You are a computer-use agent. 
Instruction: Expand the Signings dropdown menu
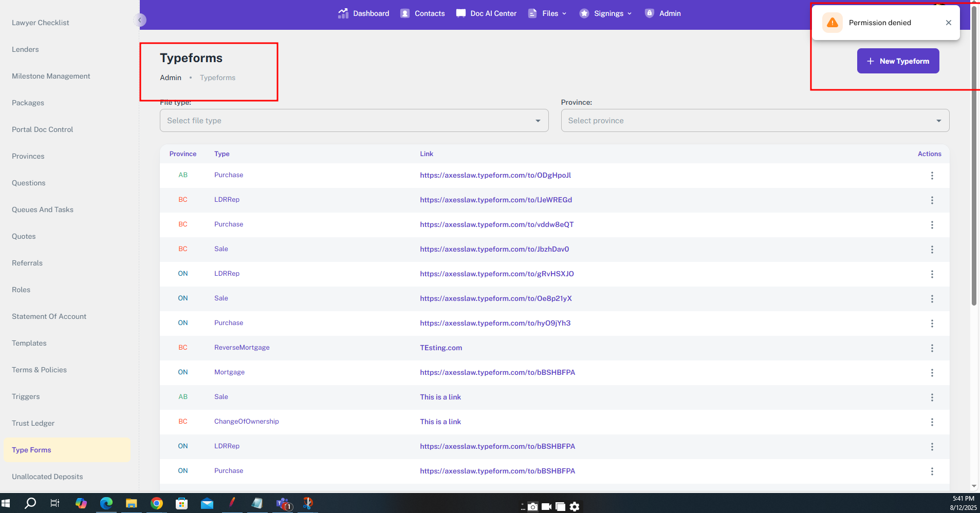tap(605, 13)
